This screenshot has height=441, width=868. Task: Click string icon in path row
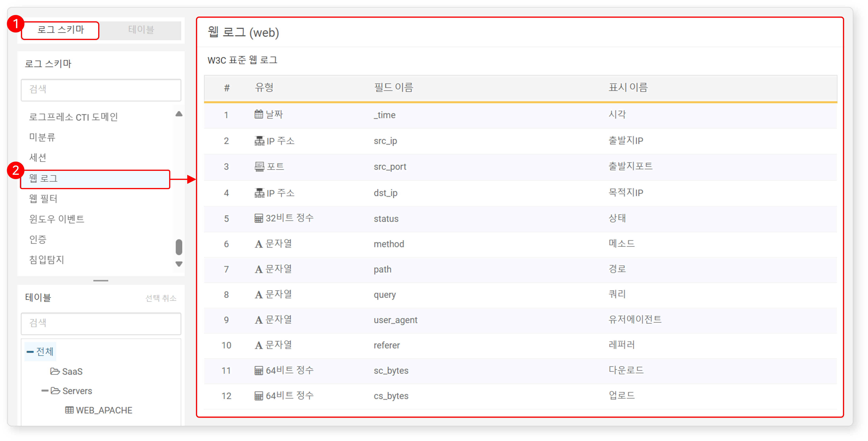point(258,269)
